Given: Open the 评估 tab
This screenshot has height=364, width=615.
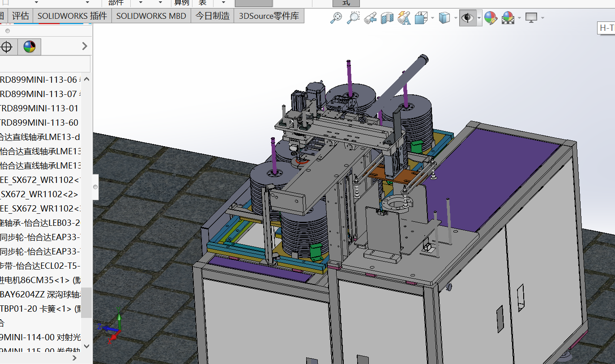Looking at the screenshot, I should 20,16.
